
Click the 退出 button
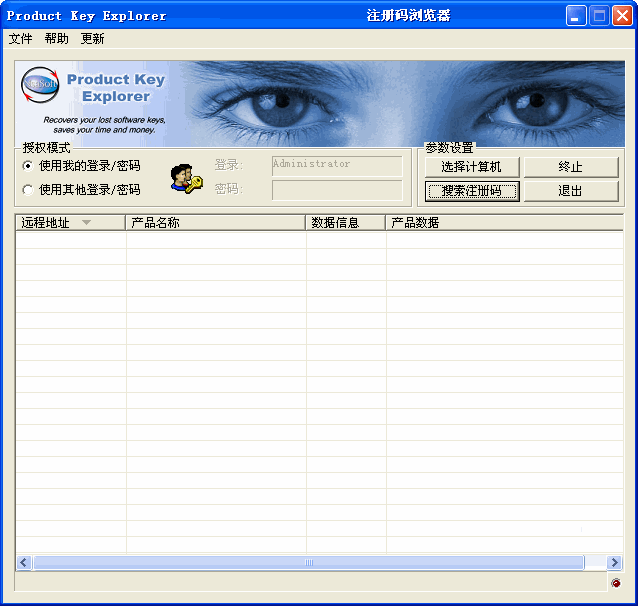[x=571, y=191]
